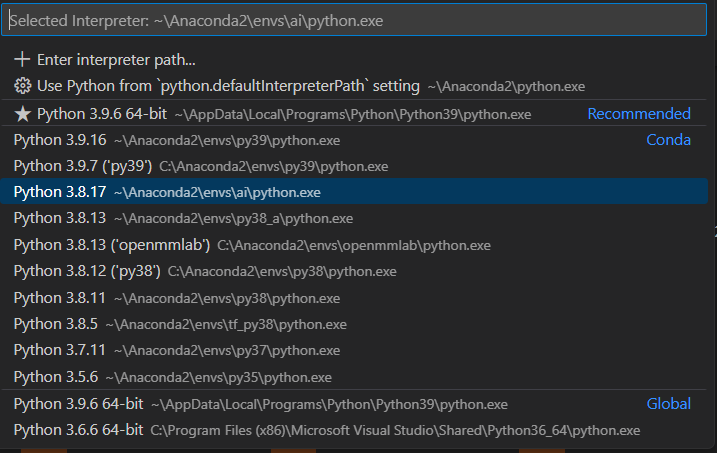This screenshot has height=453, width=717.
Task: Select recommended Python 3.9.6 64-bit interpreter
Action: [354, 114]
